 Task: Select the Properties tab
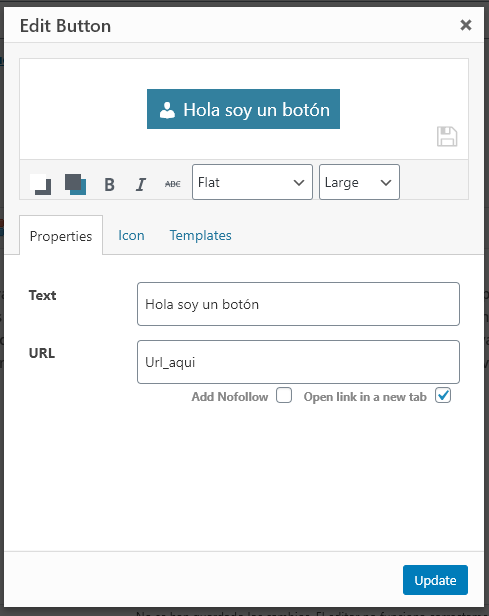click(61, 235)
